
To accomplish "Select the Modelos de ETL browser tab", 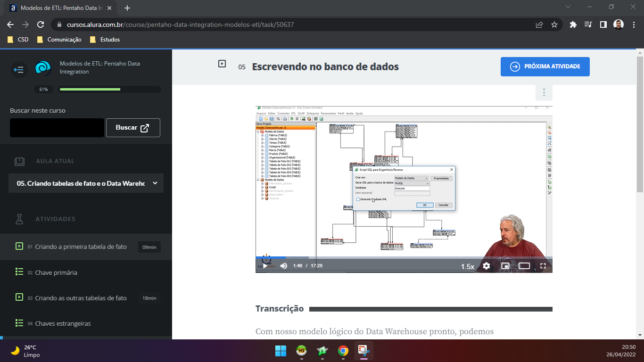I will point(60,8).
